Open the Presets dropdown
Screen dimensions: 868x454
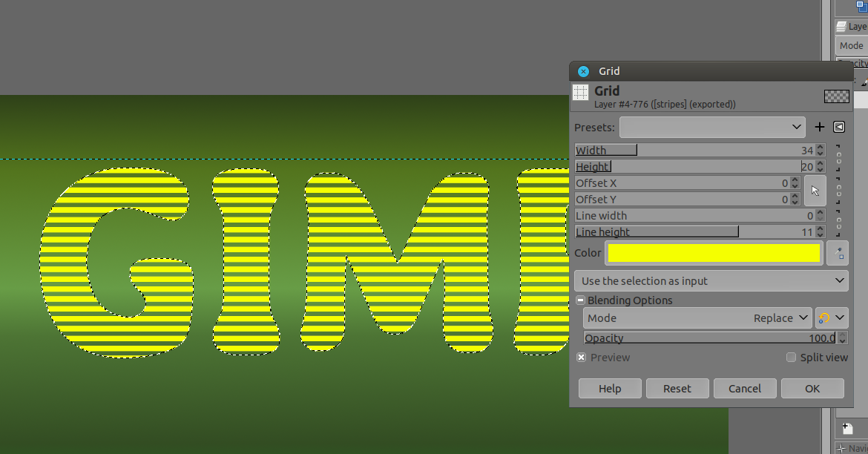(712, 128)
